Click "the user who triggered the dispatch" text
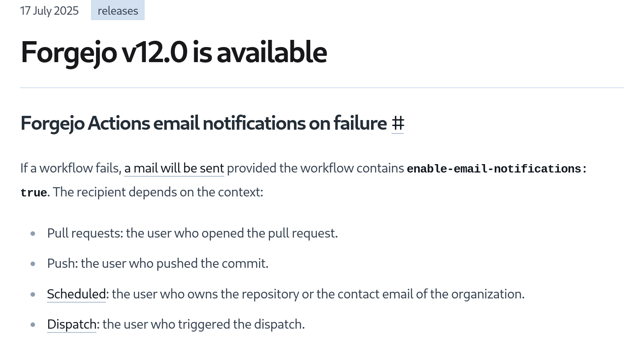 203,324
